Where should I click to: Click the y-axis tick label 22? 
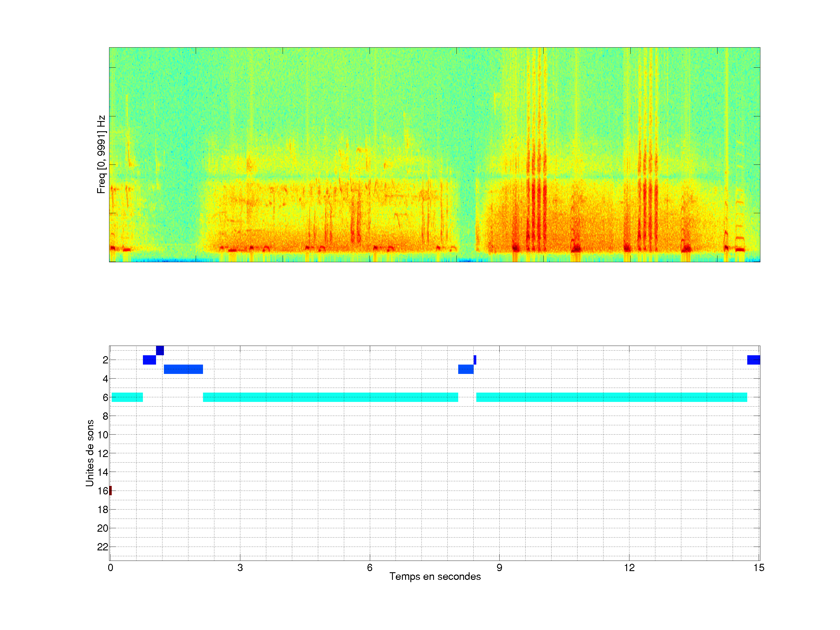[103, 547]
